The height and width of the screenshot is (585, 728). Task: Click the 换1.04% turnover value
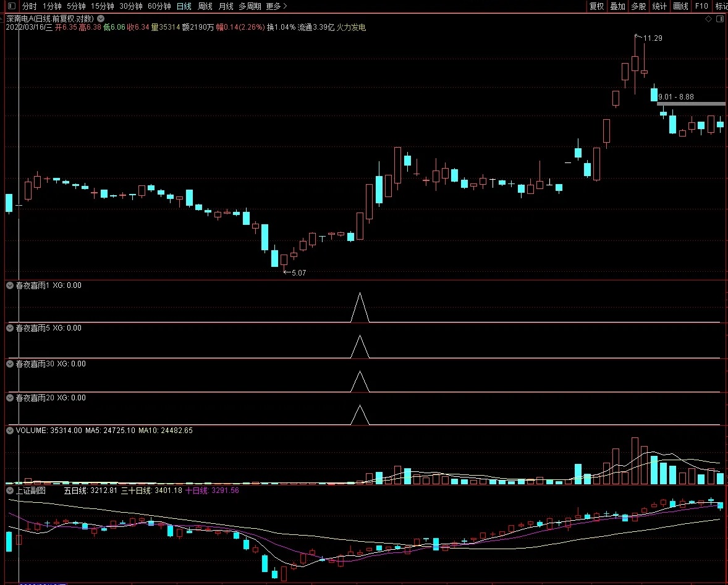pyautogui.click(x=281, y=27)
